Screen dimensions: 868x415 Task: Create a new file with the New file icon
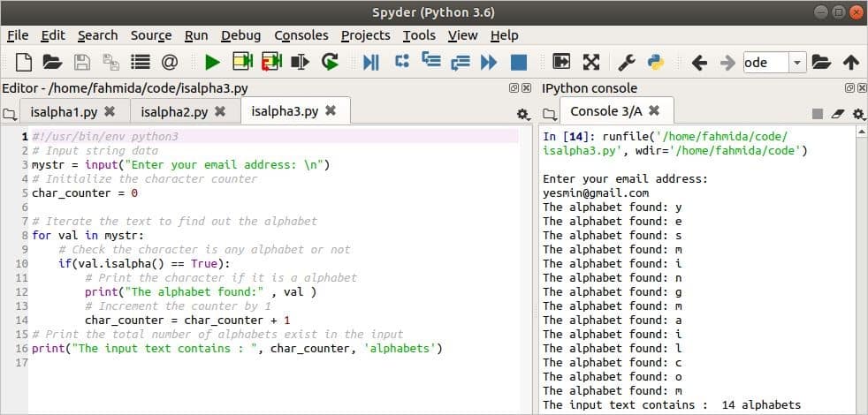click(x=23, y=62)
